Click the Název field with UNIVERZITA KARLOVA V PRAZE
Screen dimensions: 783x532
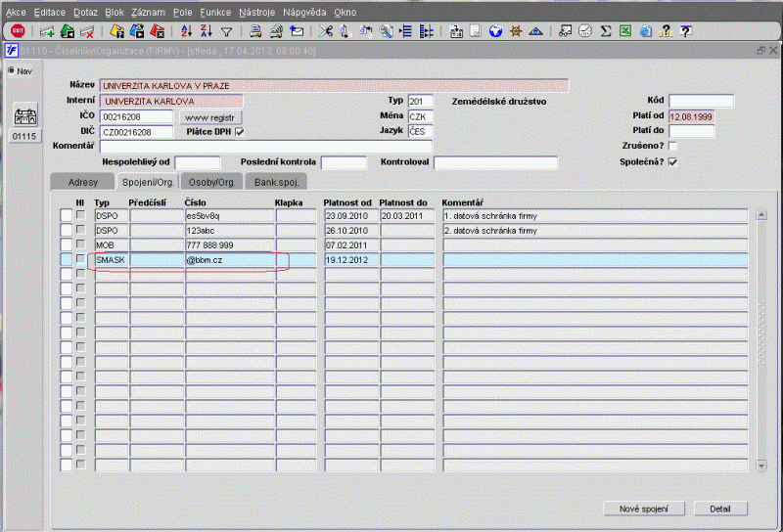tap(334, 86)
